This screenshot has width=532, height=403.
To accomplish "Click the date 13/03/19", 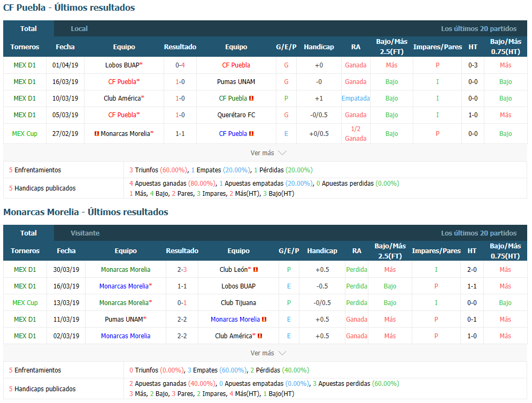I will [x=66, y=303].
